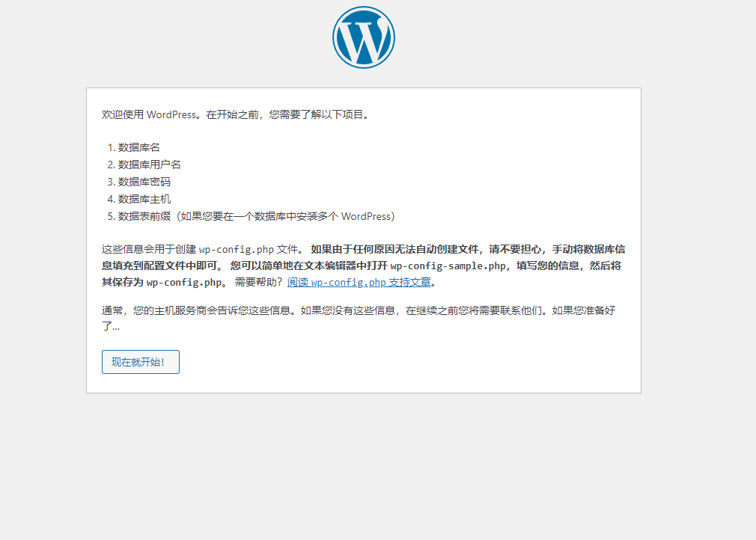
Task: Click the bordered area around 现在就开始 button
Action: (140, 362)
